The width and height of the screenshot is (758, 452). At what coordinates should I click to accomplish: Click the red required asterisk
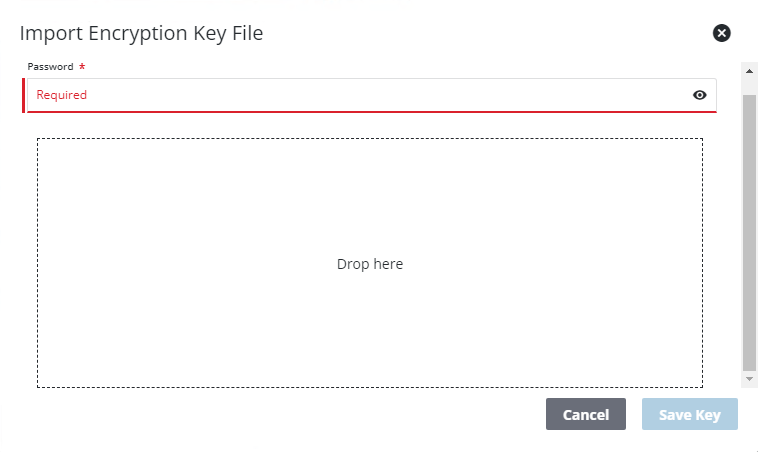pyautogui.click(x=82, y=66)
